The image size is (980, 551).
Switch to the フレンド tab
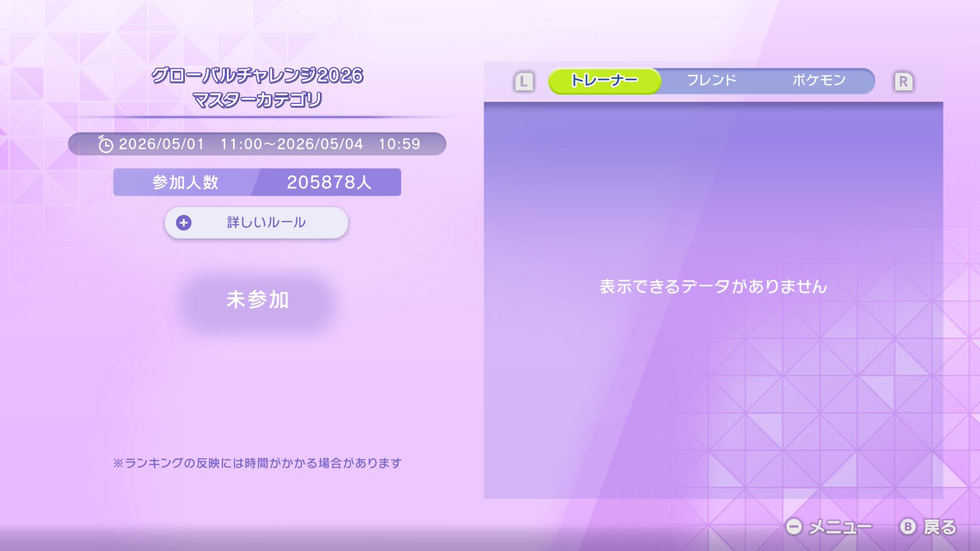coord(712,81)
